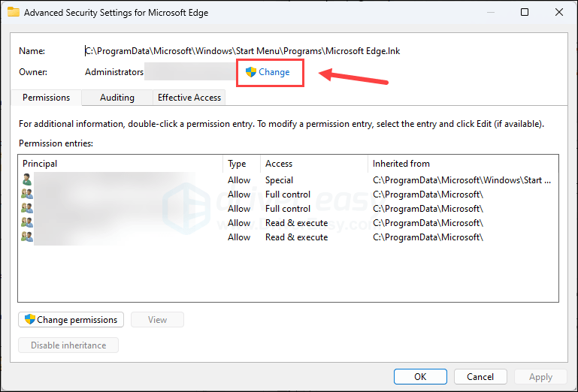
Task: Switch to the Auditing tab
Action: [x=117, y=98]
